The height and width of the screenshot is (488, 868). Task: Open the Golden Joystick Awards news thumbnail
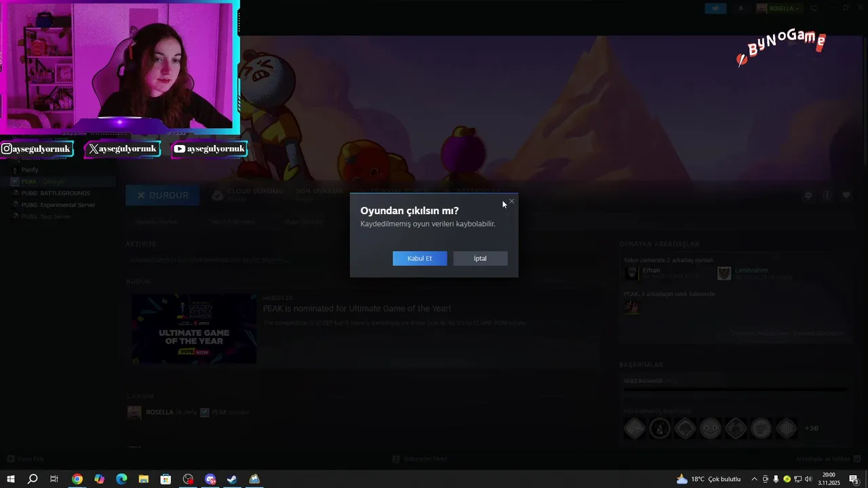point(194,329)
